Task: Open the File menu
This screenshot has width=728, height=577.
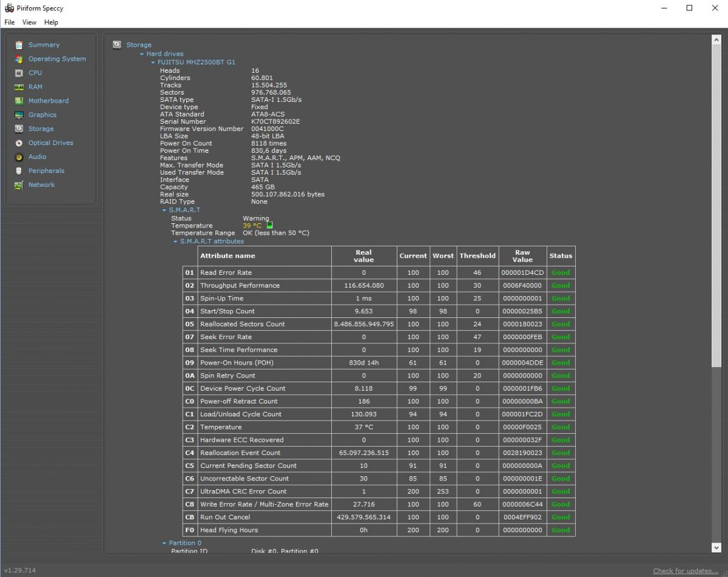Action: point(10,22)
